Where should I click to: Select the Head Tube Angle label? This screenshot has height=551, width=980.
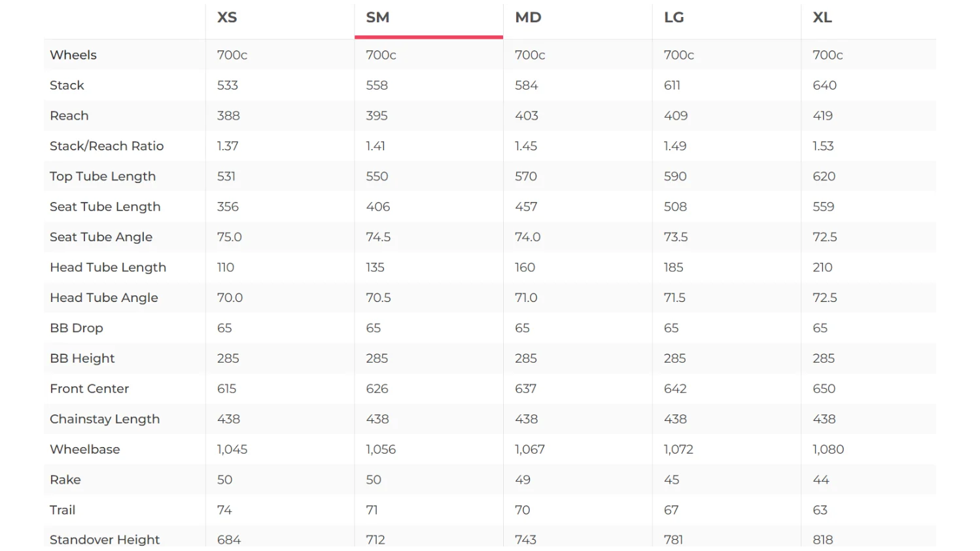[x=104, y=298]
